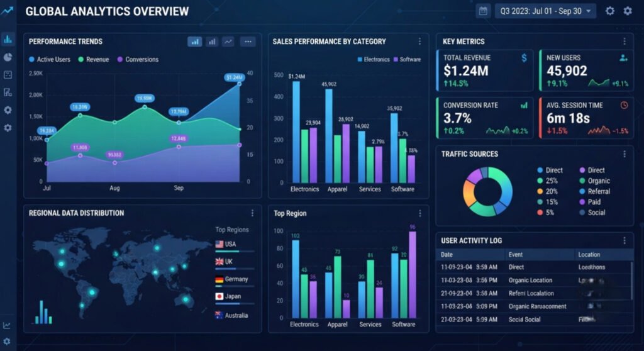Open the User Activity Log options menu
This screenshot has width=644, height=351.
click(625, 240)
